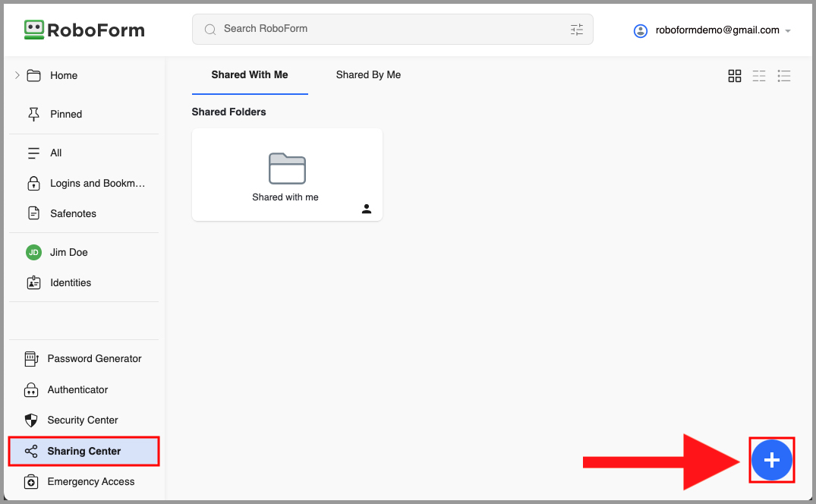Viewport: 816px width, 504px height.
Task: Switch to the Shared By Me tab
Action: (368, 75)
